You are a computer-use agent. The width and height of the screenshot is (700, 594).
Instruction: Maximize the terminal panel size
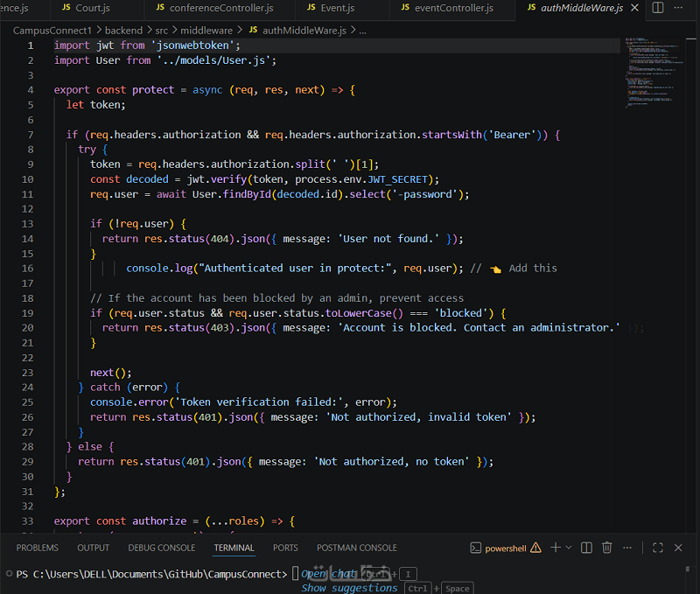(x=658, y=548)
